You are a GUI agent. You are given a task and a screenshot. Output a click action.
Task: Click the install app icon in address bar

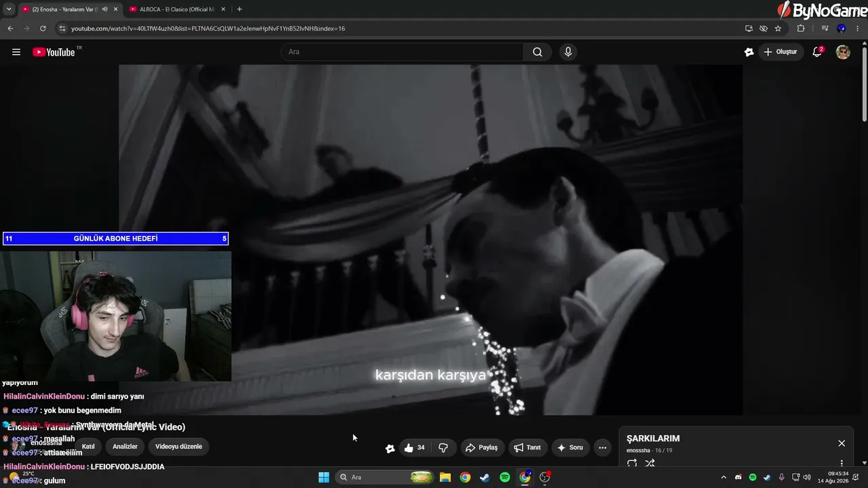click(x=749, y=28)
